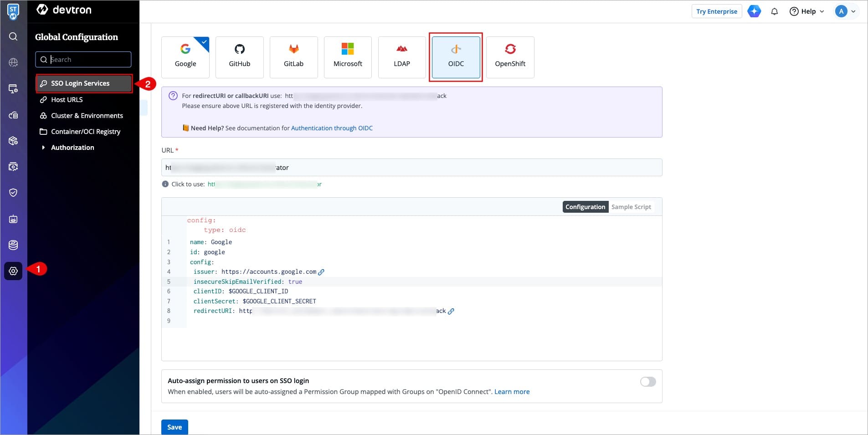
Task: Open the Help dropdown menu
Action: coord(807,11)
